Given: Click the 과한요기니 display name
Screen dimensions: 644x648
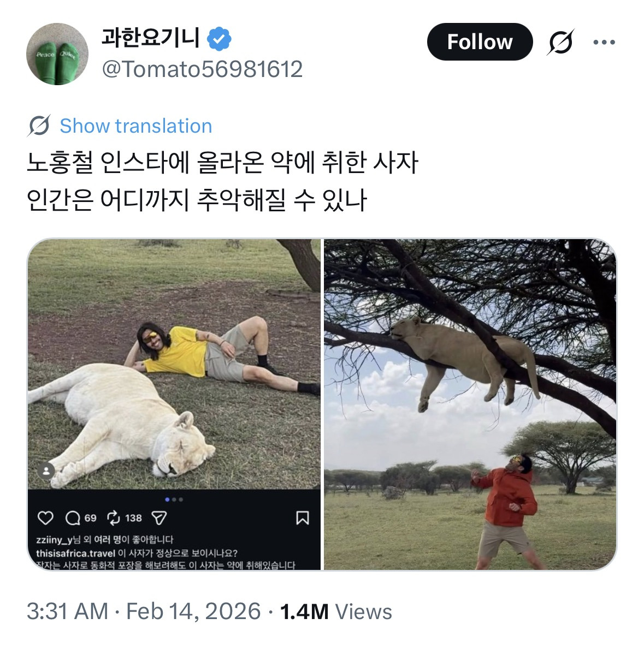Looking at the screenshot, I should [151, 37].
